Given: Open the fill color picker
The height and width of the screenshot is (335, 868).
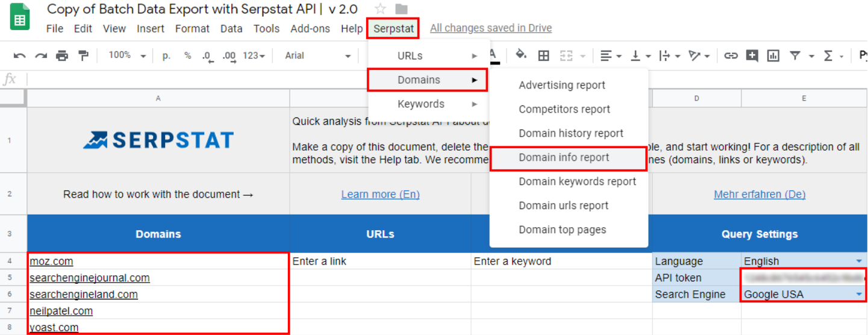Looking at the screenshot, I should point(520,55).
